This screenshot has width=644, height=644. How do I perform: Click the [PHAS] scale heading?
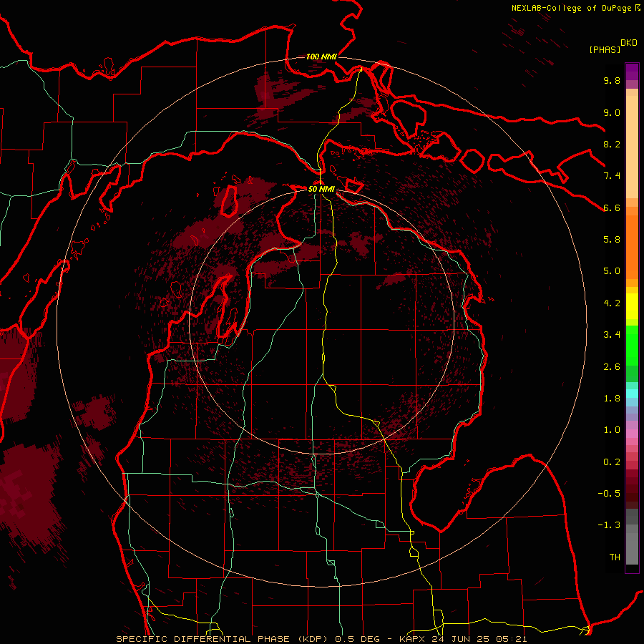pos(605,49)
